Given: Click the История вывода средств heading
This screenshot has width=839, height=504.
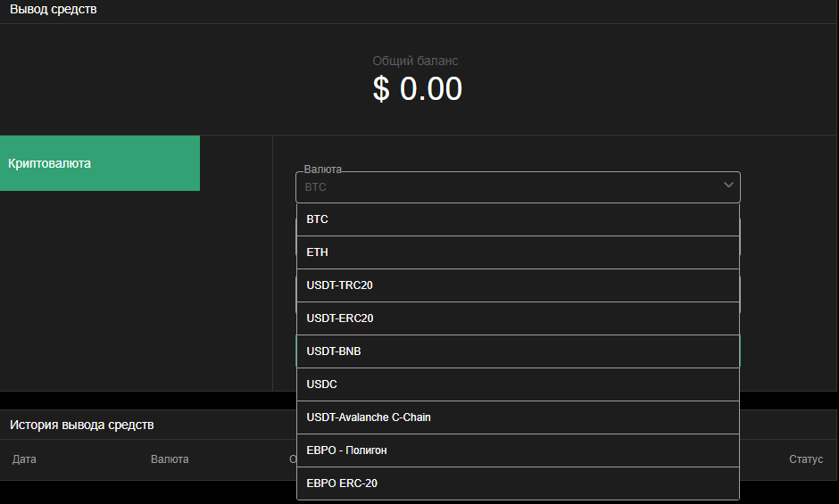Looking at the screenshot, I should (x=82, y=425).
